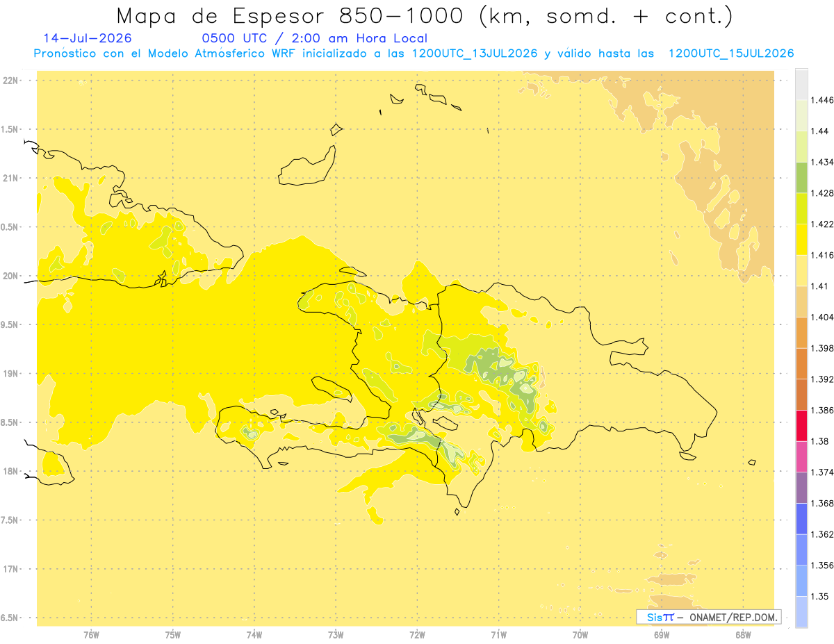
Task: Click the latitude label "7.5N"
Action: (x=10, y=520)
